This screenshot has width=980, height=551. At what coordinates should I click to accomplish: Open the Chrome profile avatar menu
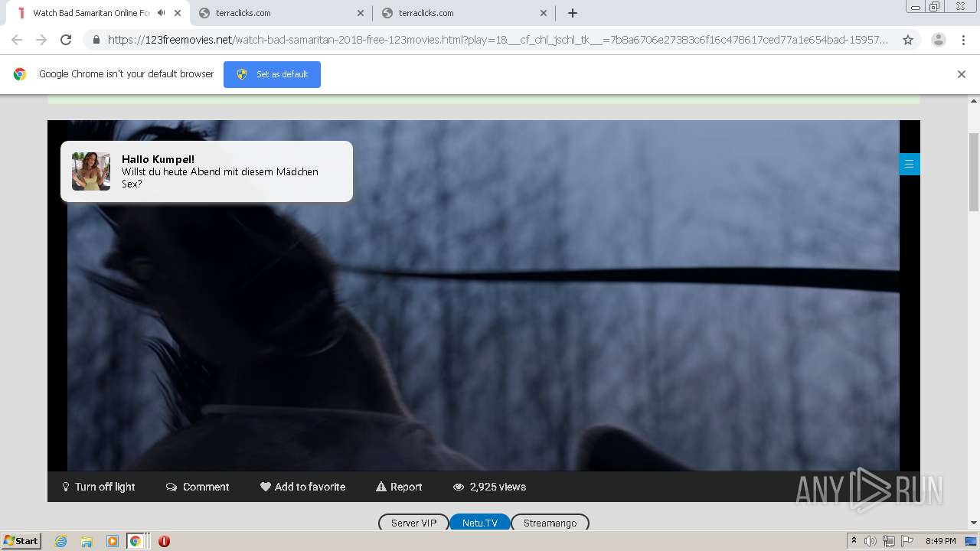pos(939,40)
